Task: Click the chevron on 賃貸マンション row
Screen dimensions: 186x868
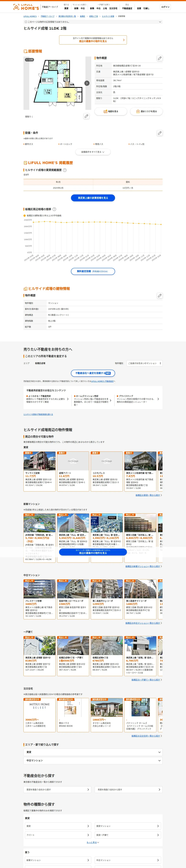Action: (158, 826)
